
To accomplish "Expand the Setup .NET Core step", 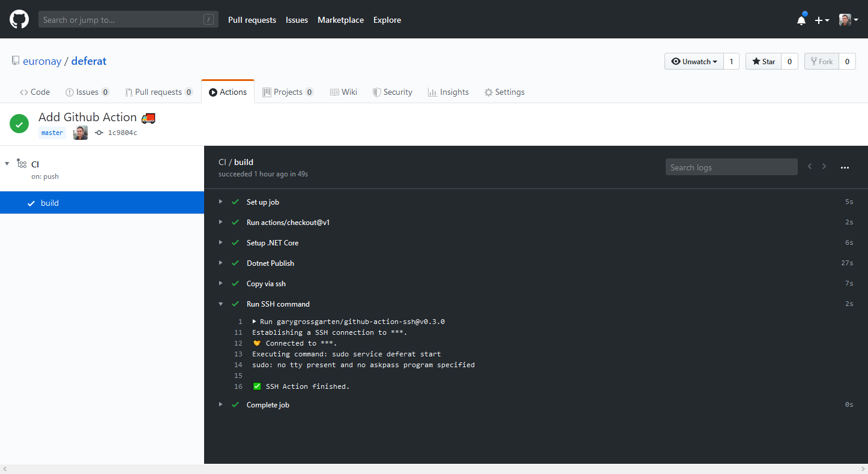I will [x=221, y=242].
